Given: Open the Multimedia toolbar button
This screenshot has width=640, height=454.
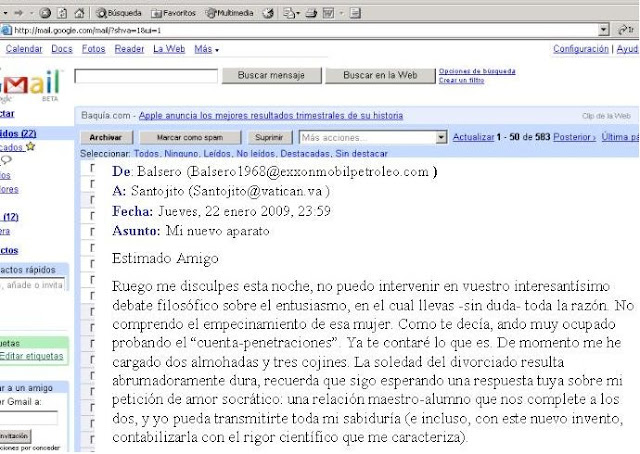Looking at the screenshot, I should click(229, 13).
